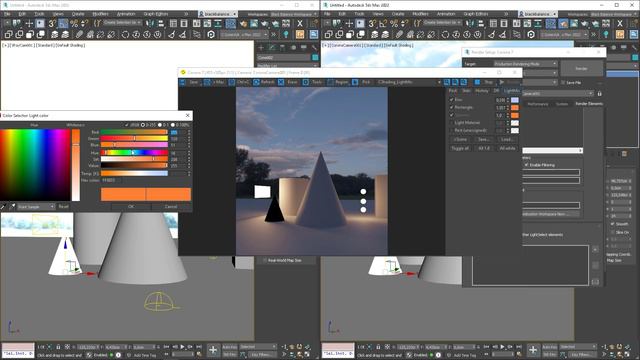Image resolution: width=640 pixels, height=360 pixels.
Task: Open Render Elements tab in Render Setup
Action: tap(589, 104)
